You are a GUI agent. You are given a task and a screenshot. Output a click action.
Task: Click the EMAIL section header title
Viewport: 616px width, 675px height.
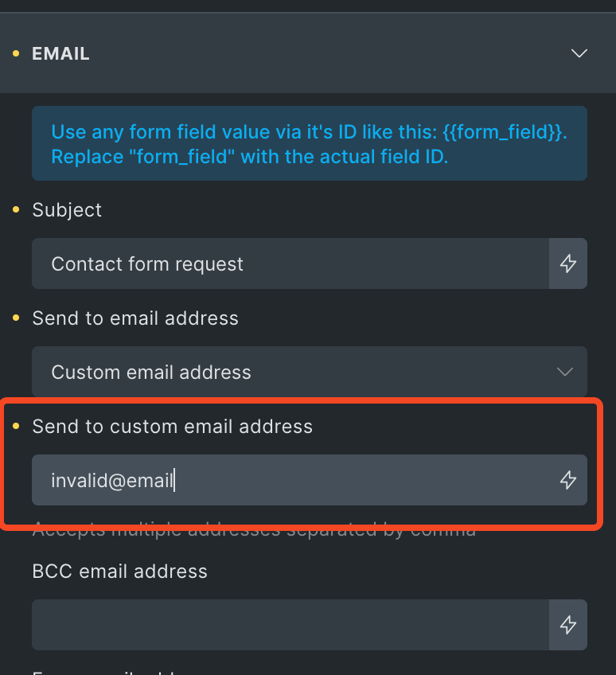click(x=60, y=54)
